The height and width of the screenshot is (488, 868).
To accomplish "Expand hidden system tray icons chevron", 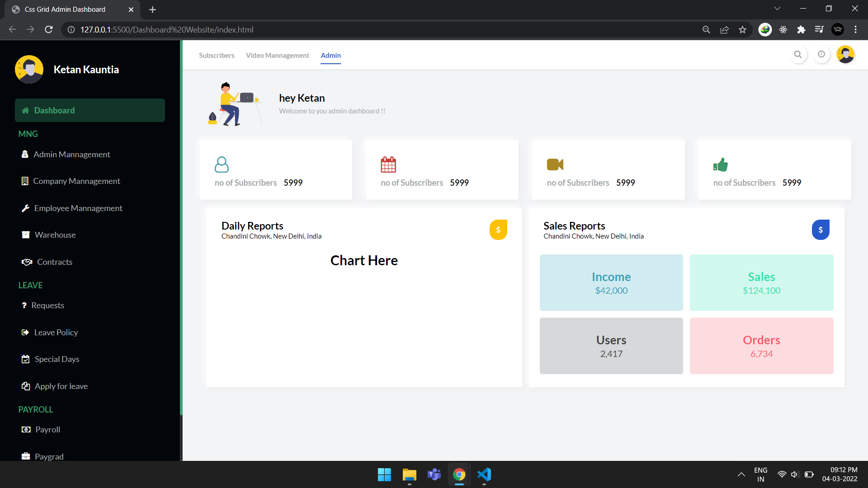I will [741, 474].
